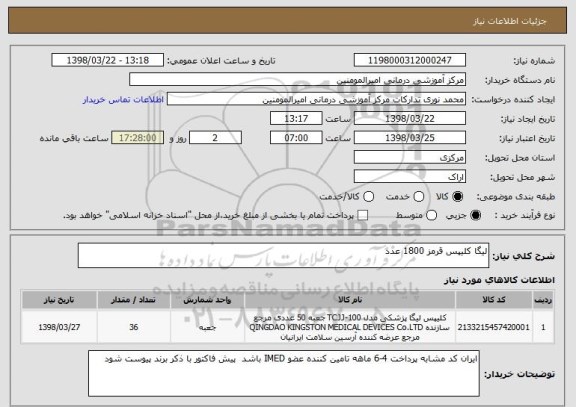Click the تاریخ نیاز column header
The width and height of the screenshot is (576, 407).
(59, 300)
